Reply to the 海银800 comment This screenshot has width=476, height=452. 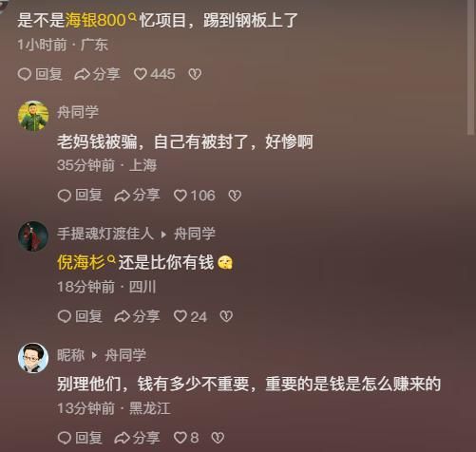(x=40, y=74)
